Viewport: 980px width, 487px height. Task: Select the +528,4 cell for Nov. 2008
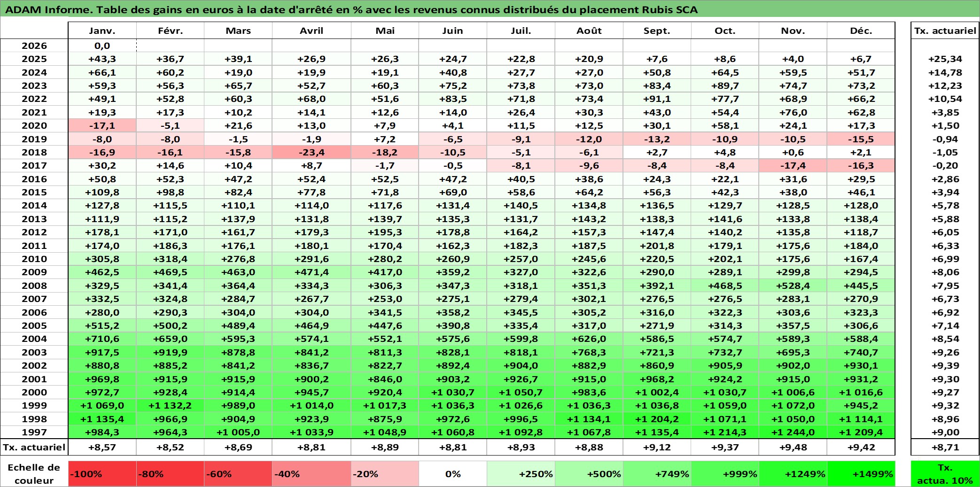(793, 286)
